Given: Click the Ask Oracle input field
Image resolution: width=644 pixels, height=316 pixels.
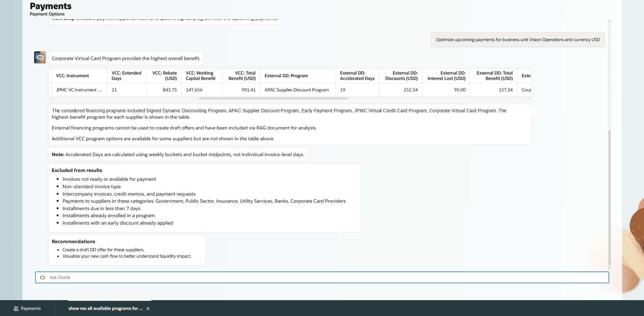Looking at the screenshot, I should pyautogui.click(x=322, y=277).
